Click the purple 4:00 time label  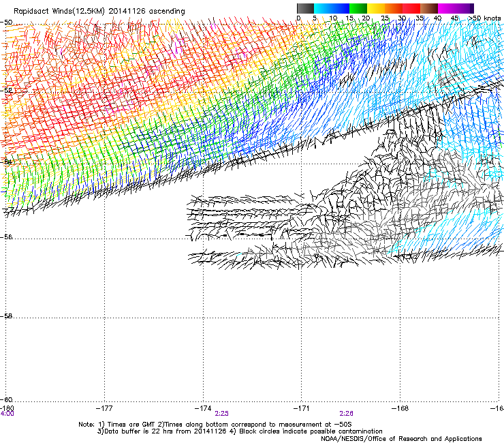7,414
